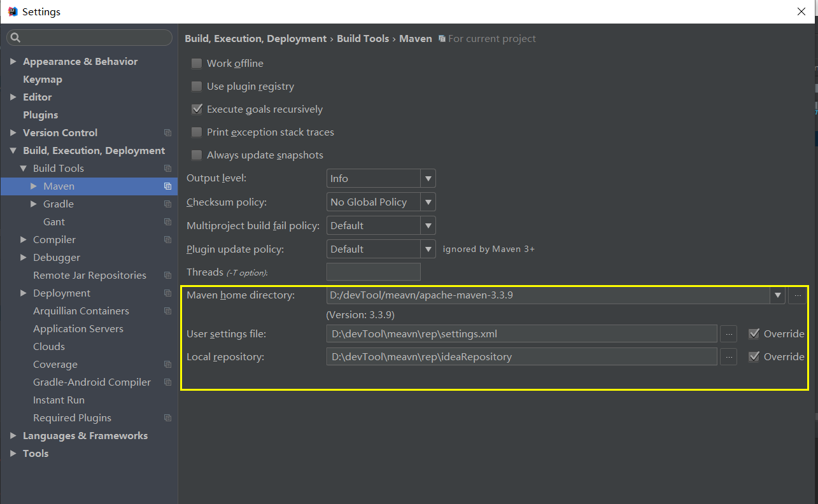Enable the Work offline checkbox
818x504 pixels.
197,64
